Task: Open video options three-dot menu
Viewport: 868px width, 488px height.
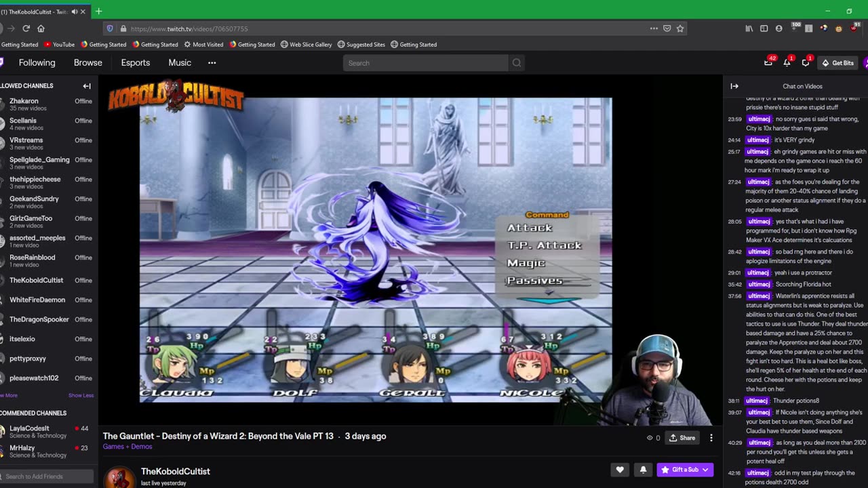Action: click(711, 438)
